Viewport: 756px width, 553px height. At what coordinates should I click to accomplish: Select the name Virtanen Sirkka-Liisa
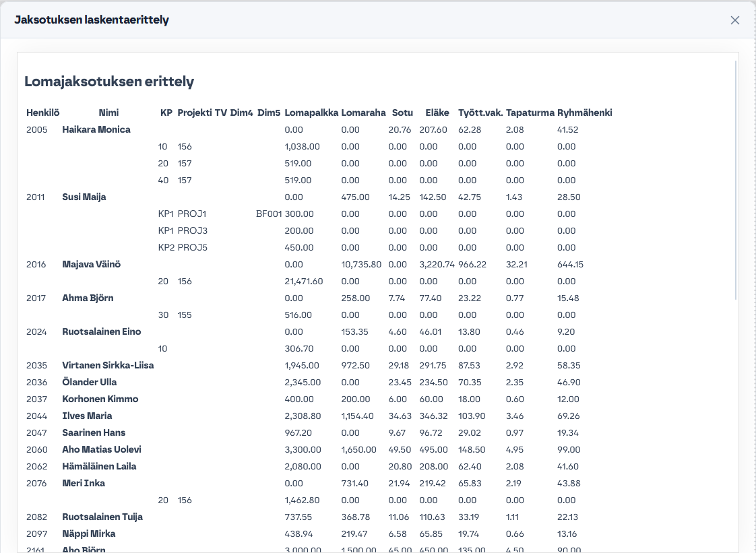[108, 366]
